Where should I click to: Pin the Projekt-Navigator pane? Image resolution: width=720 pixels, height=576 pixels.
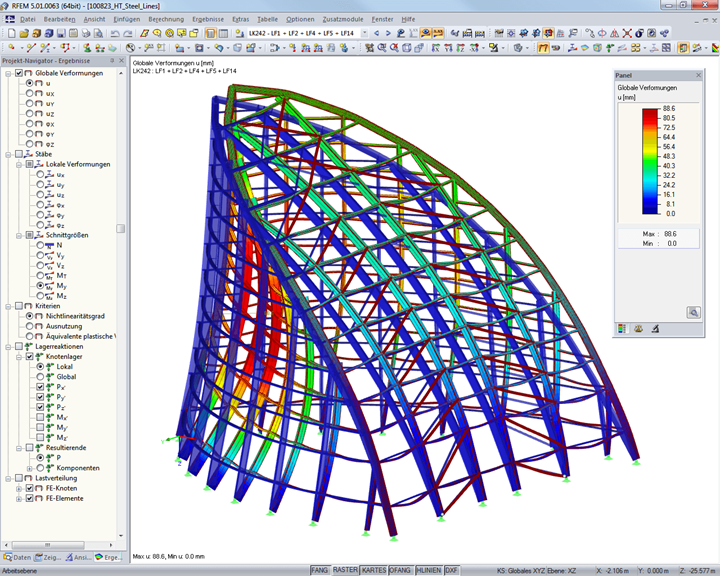[x=112, y=61]
